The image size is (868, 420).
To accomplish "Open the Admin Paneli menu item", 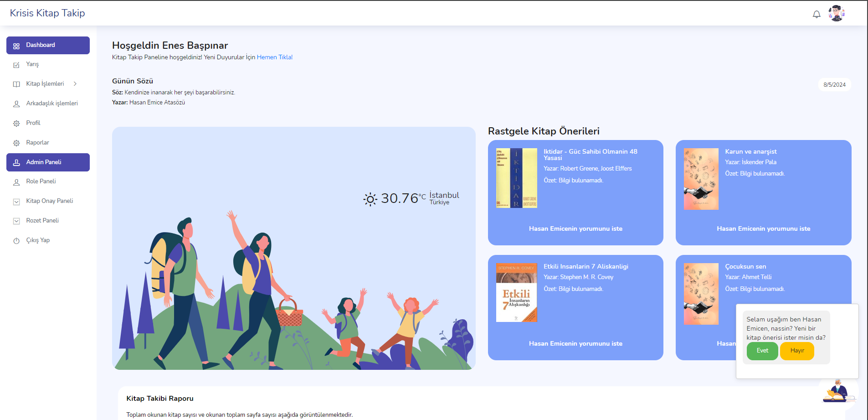I will click(48, 162).
